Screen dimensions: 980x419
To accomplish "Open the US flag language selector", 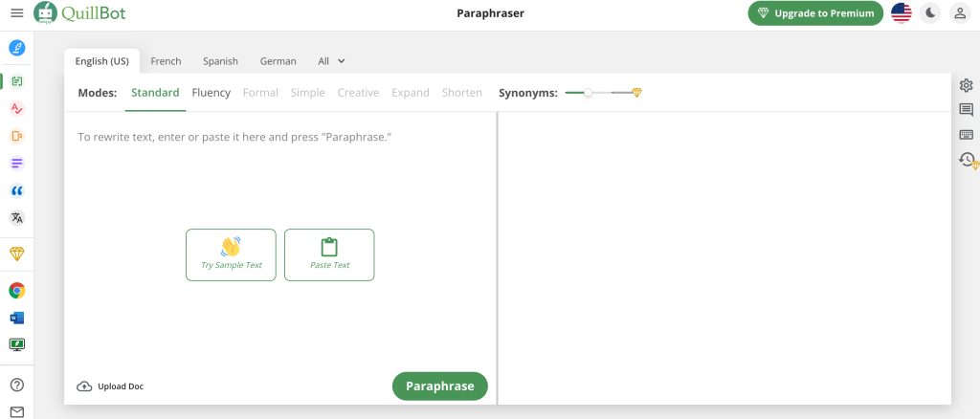I will [x=901, y=13].
